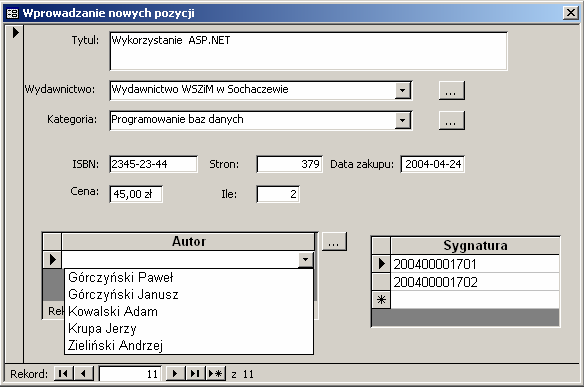Click the Sygnatura column header
This screenshot has height=387, width=584.
(475, 245)
